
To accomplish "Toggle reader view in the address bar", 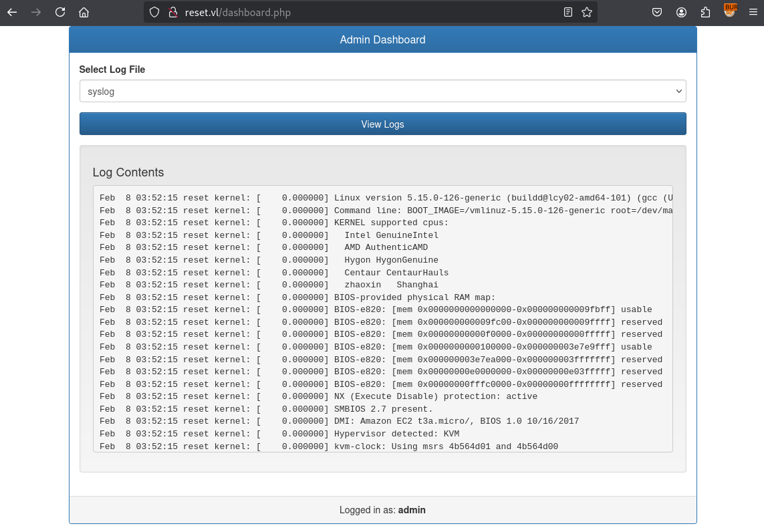I will [x=568, y=12].
